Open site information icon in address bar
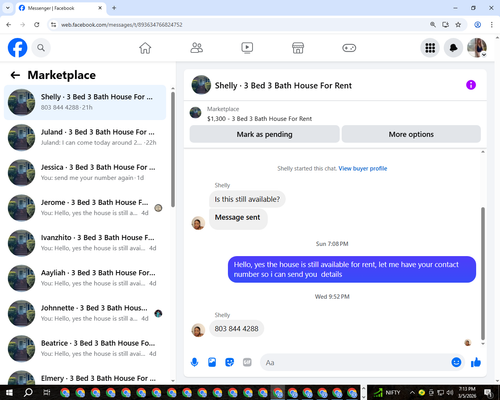This screenshot has width=500, height=400. tap(53, 25)
